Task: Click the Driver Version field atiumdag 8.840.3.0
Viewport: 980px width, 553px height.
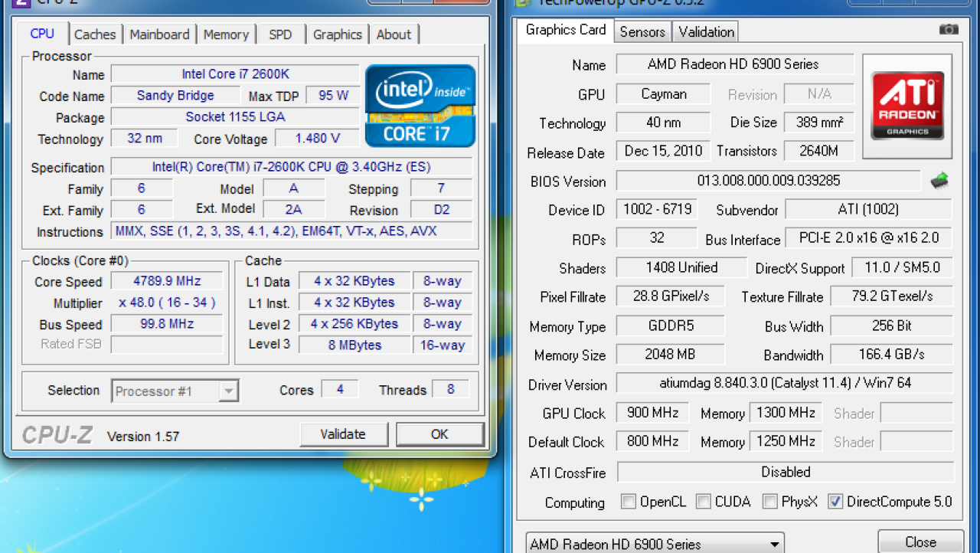Action: click(x=785, y=383)
